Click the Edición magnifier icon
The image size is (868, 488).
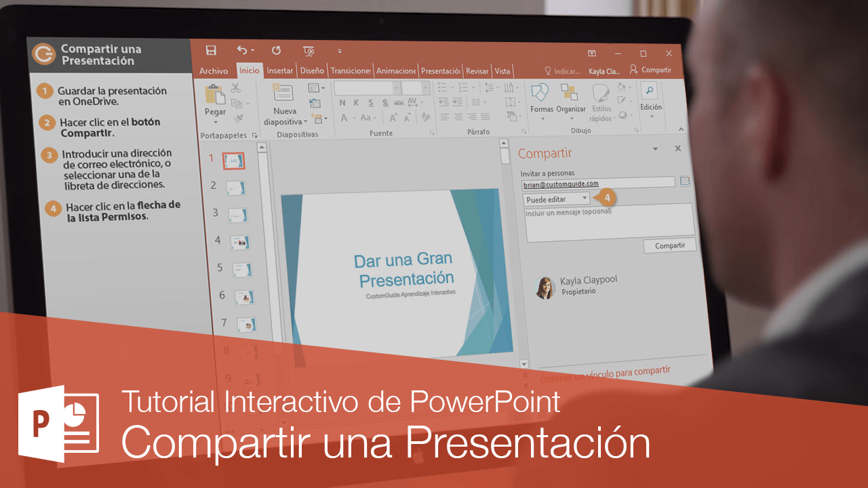650,91
